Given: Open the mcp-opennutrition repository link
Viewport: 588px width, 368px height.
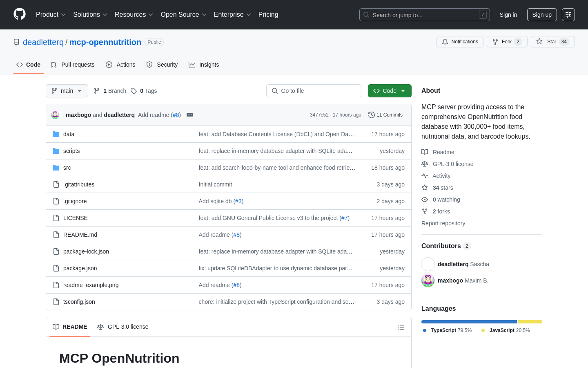Looking at the screenshot, I should tap(105, 42).
